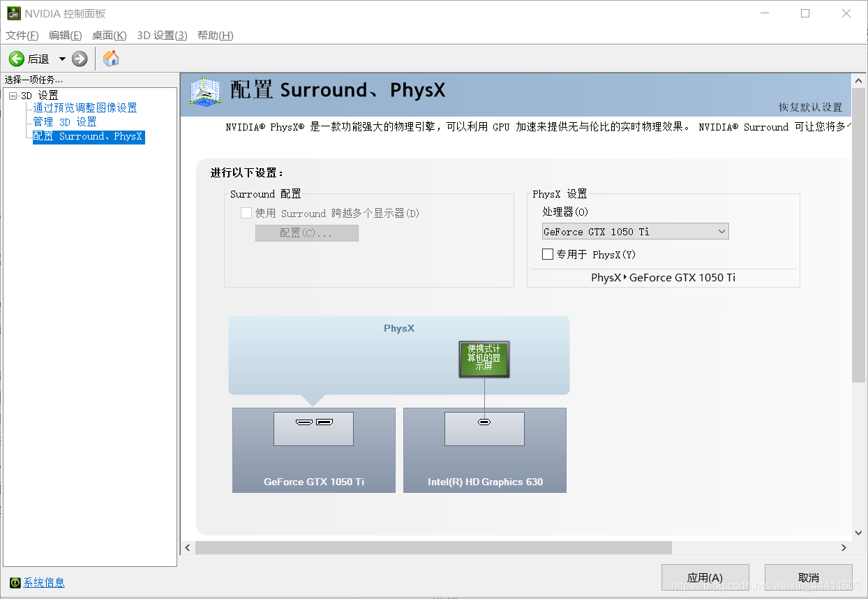868x599 pixels.
Task: Click the NVIDIA title bar logo icon
Action: 14,13
